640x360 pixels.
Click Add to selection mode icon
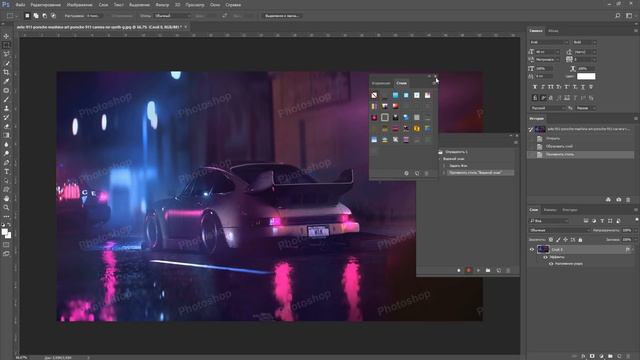36,16
